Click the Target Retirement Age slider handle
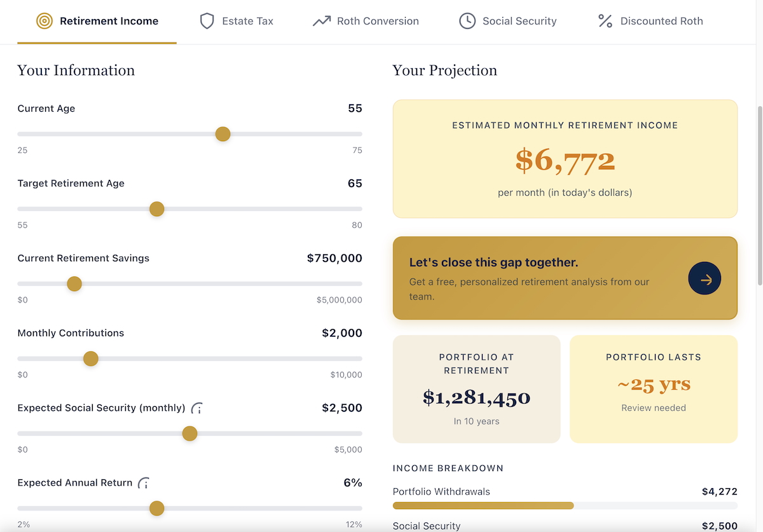 156,209
